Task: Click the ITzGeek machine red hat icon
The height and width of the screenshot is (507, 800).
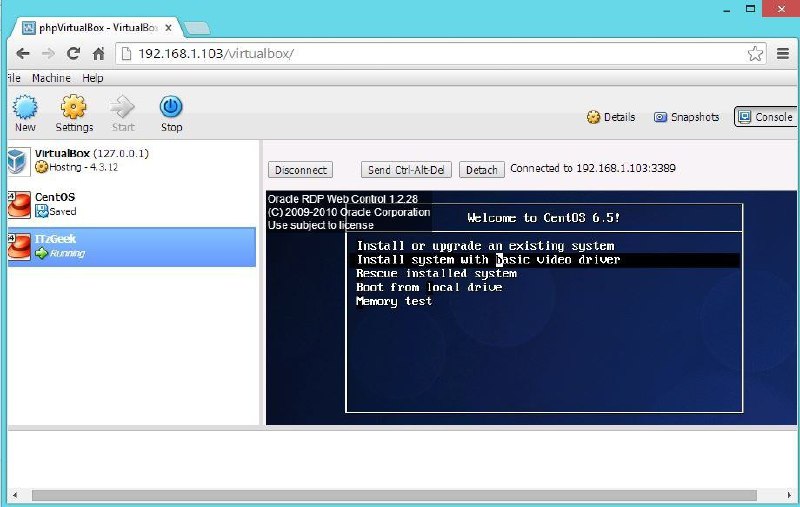Action: [x=19, y=247]
